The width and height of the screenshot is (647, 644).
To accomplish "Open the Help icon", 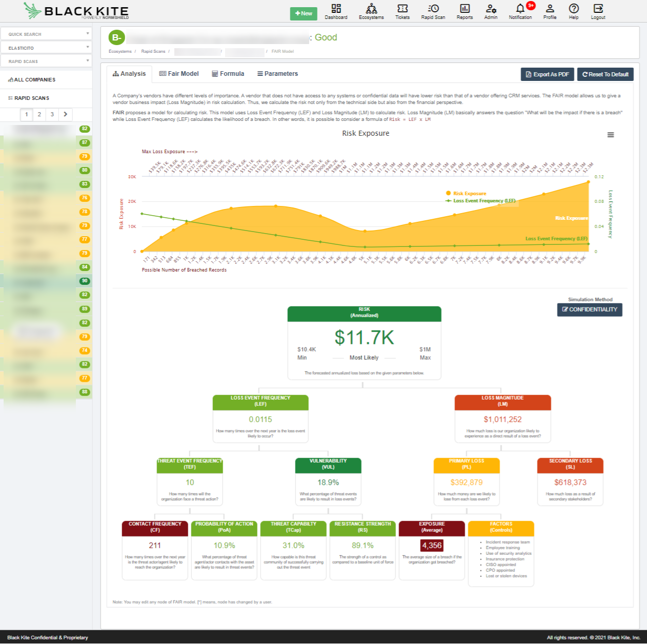I will [574, 11].
